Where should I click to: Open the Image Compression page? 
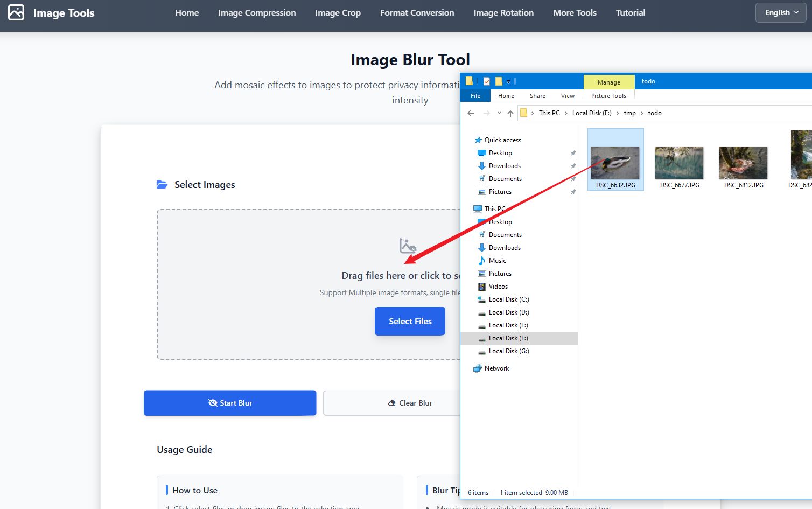pos(257,13)
